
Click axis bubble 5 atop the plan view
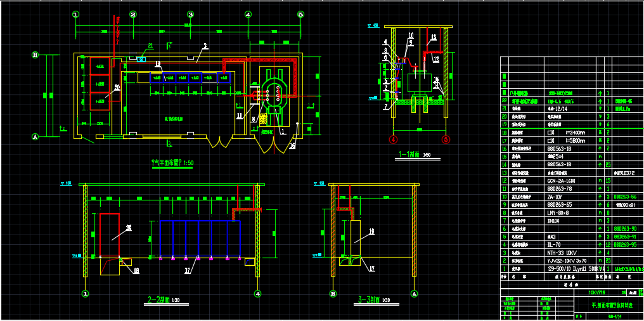(300, 15)
